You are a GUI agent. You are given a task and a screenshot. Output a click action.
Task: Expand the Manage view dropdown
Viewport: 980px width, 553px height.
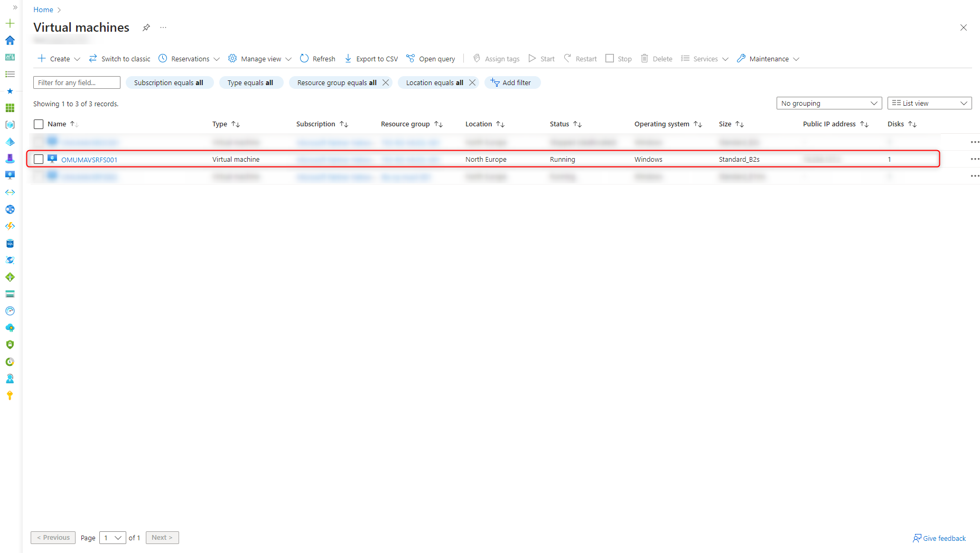point(259,59)
